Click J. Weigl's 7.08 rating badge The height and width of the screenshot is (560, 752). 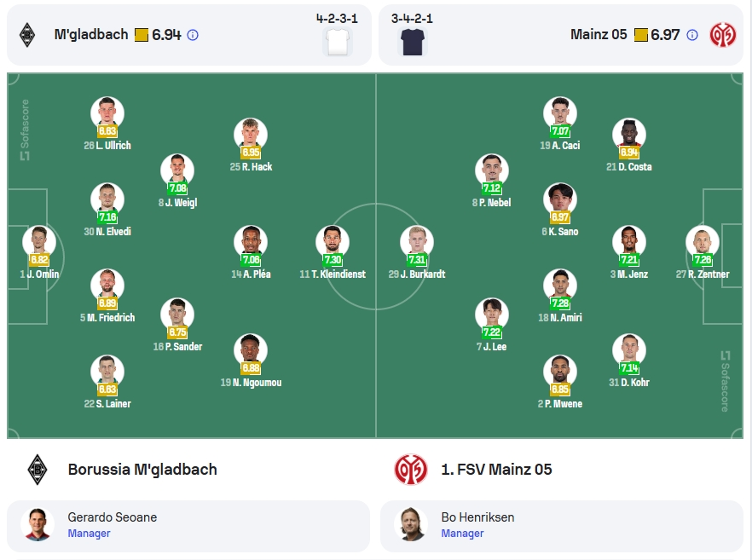pos(177,188)
